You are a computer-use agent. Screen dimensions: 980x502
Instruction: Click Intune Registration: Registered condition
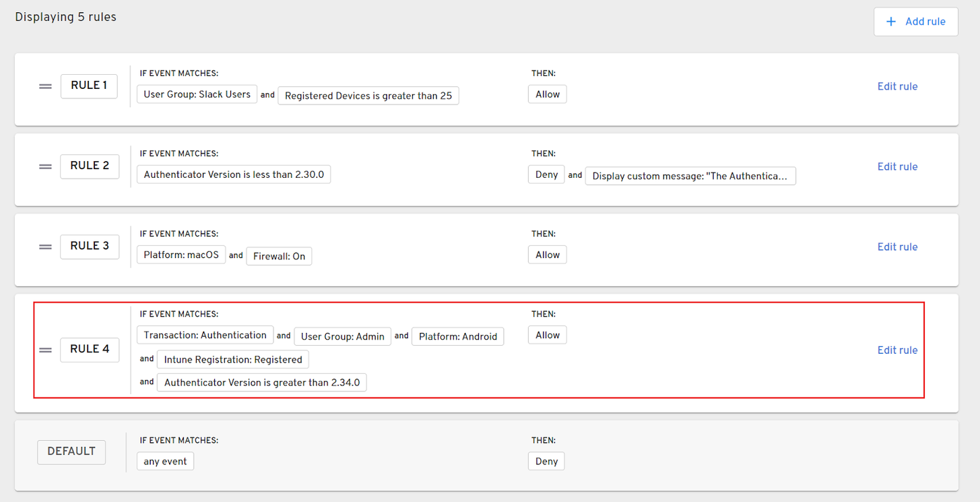click(x=233, y=359)
